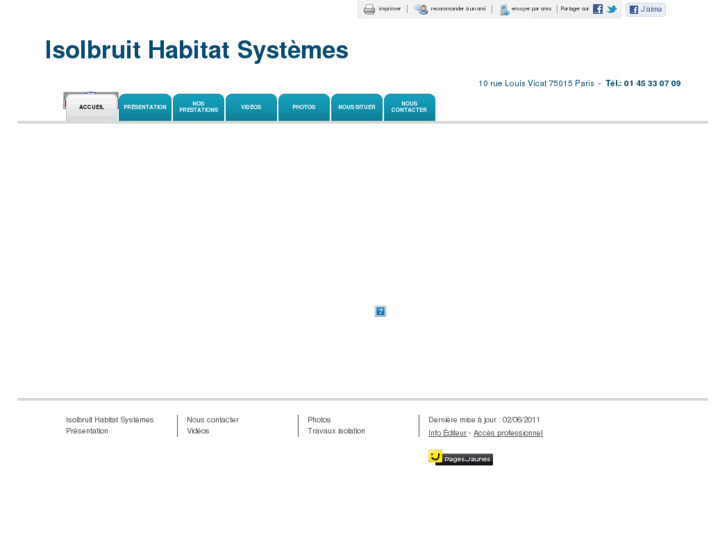Open the Photos navigation tab
This screenshot has width=727, height=545.
click(304, 107)
